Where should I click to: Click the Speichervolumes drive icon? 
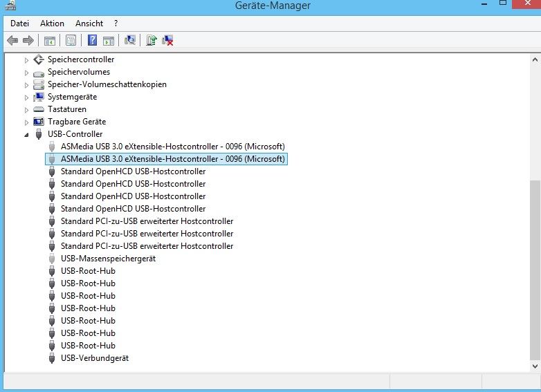point(39,73)
